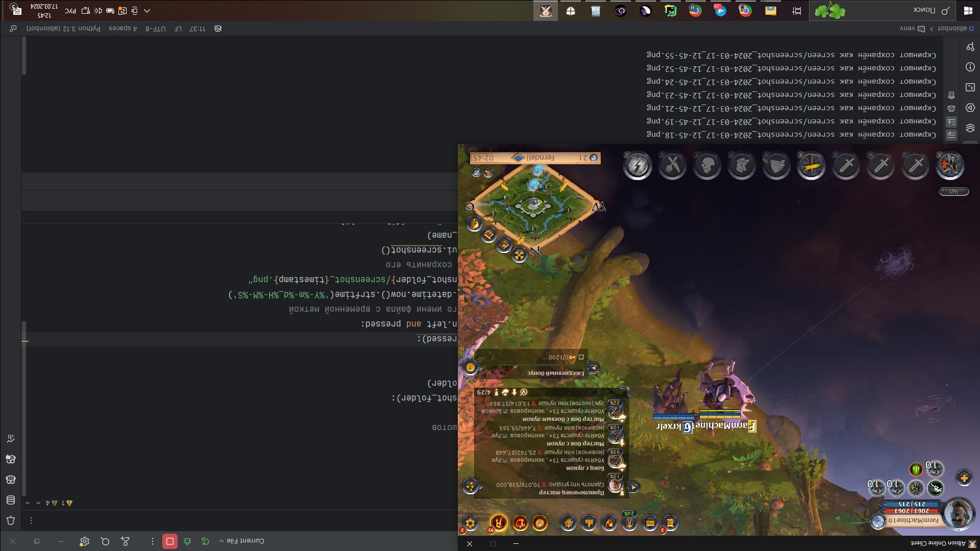Click the mount horse slot A
Viewport: 980px width, 551px height.
tap(950, 165)
